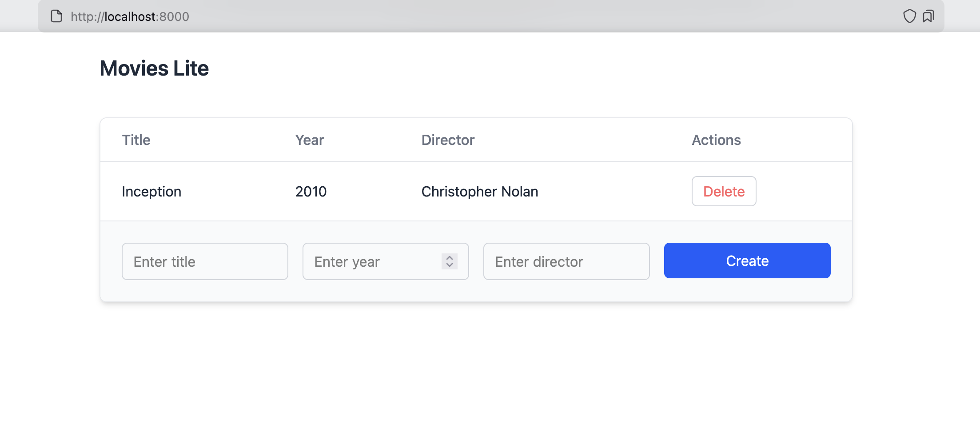Focus the Enter director input field
The height and width of the screenshot is (433, 980).
tap(566, 261)
